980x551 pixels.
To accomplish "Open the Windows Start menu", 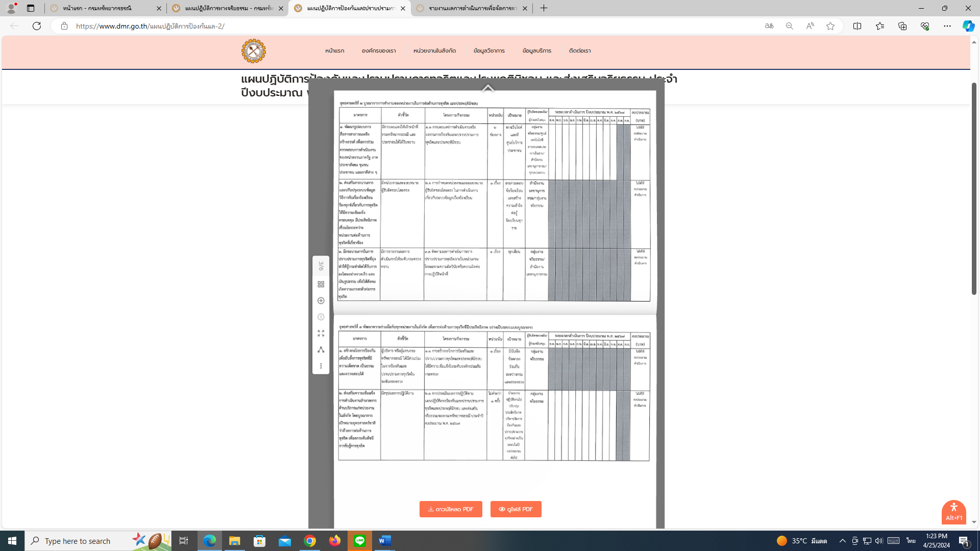I will tap(12, 541).
